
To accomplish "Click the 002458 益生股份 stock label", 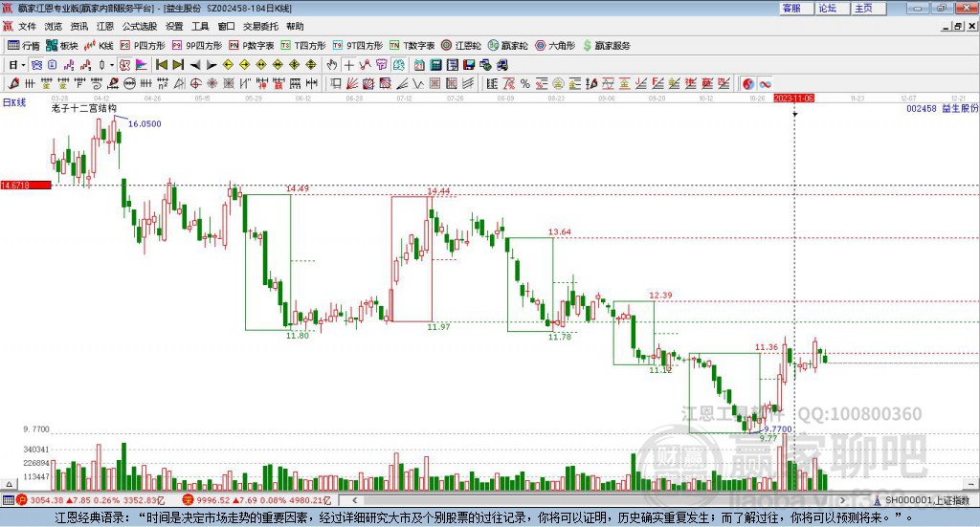I will tap(942, 108).
